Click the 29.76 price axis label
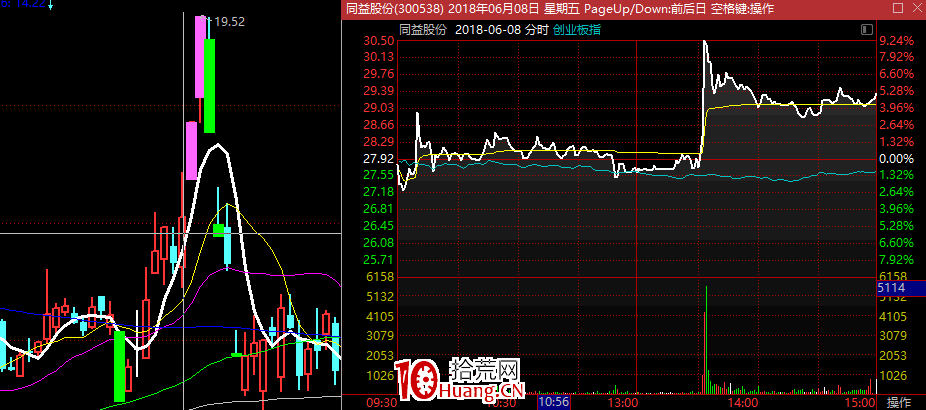Screen dimensions: 926x410 tap(380, 74)
